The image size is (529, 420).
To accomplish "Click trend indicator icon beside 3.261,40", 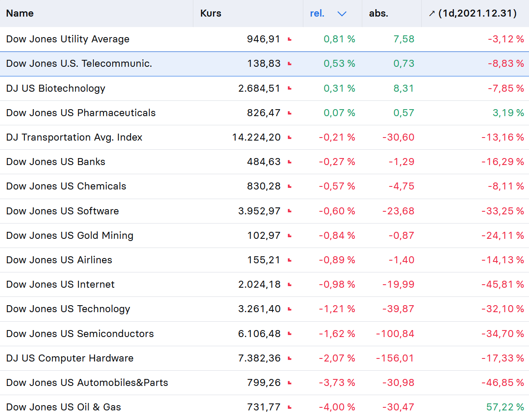I will tap(289, 309).
